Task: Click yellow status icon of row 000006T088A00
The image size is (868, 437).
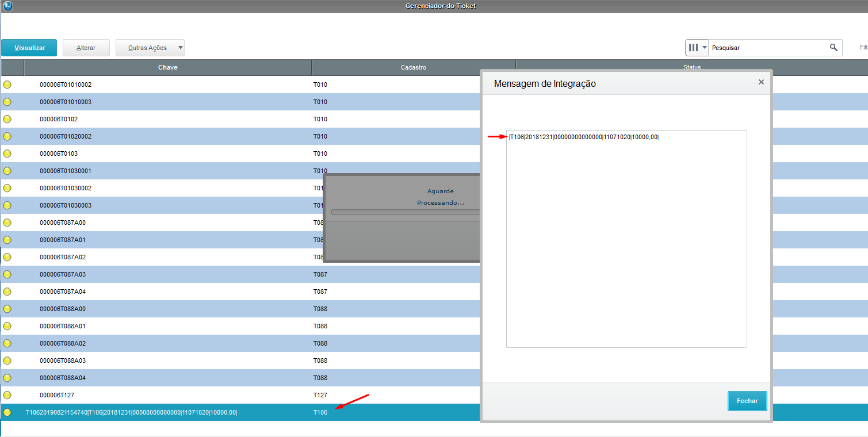Action: pos(7,309)
